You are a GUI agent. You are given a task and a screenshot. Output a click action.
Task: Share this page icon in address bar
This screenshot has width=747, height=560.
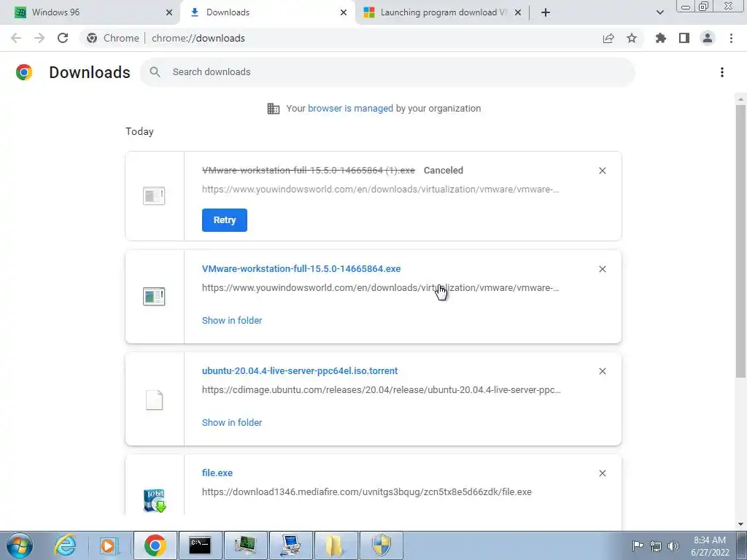coord(608,38)
